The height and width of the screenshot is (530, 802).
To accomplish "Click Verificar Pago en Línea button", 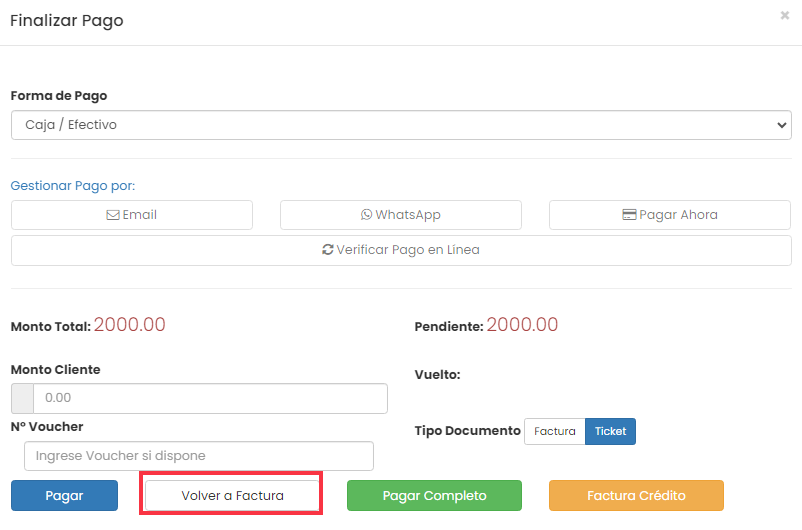I will (402, 250).
